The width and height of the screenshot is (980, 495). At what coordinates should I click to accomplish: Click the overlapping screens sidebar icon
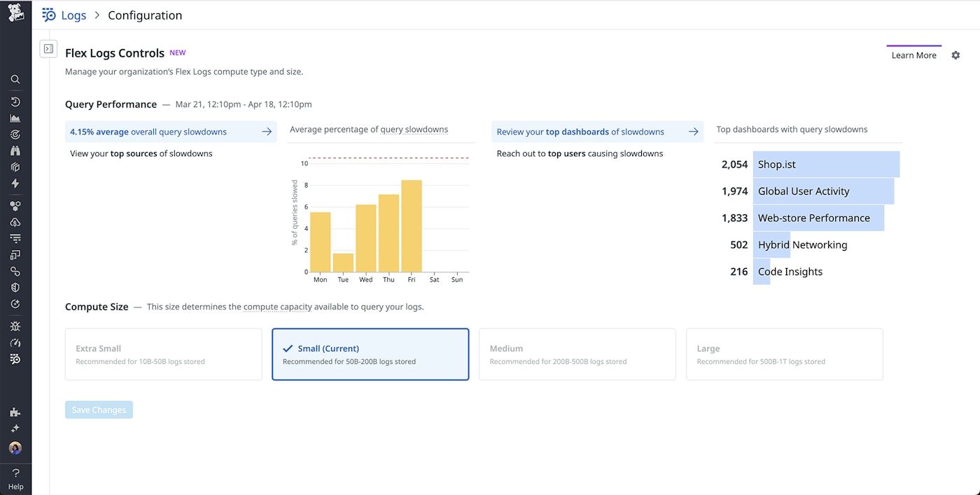point(15,255)
